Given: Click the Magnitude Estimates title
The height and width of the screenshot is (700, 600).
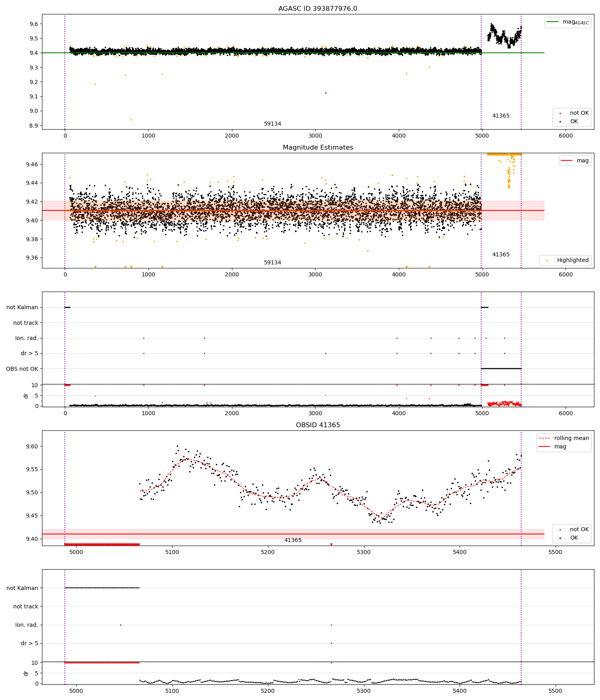Looking at the screenshot, I should point(318,147).
